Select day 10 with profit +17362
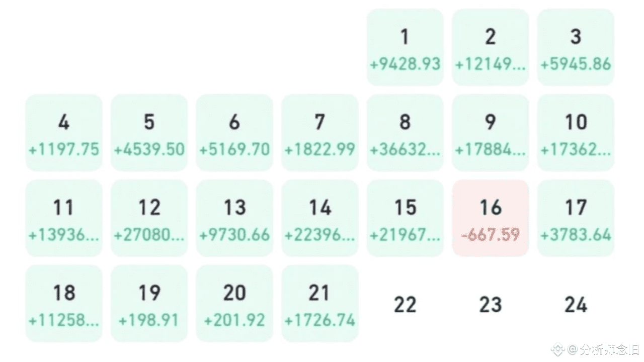This screenshot has width=644, height=362. tap(576, 132)
